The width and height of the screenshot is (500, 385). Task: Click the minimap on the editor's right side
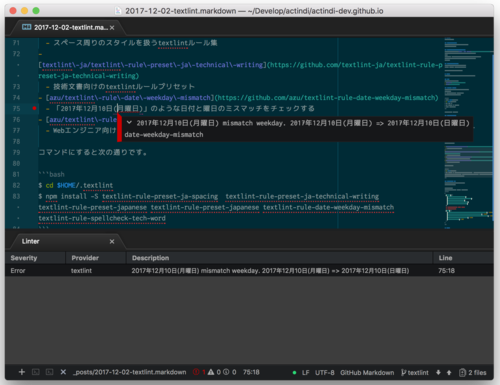468,133
